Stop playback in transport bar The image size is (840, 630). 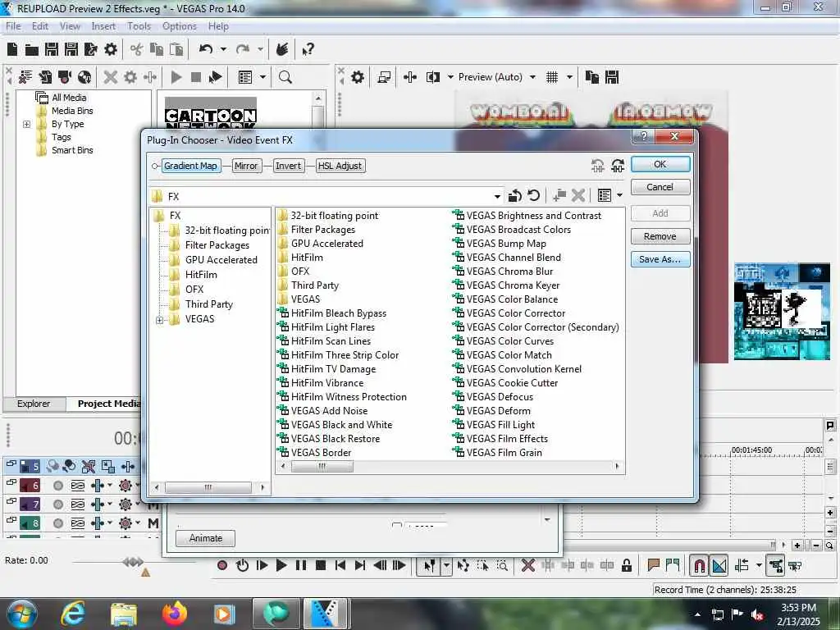click(321, 565)
